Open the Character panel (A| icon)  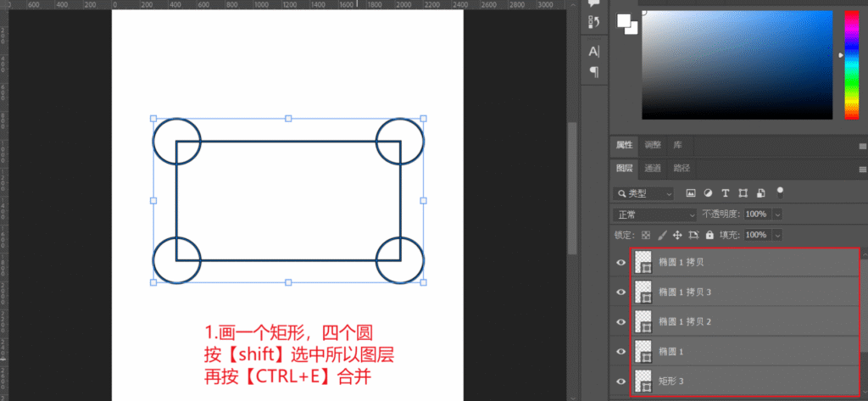tap(594, 52)
